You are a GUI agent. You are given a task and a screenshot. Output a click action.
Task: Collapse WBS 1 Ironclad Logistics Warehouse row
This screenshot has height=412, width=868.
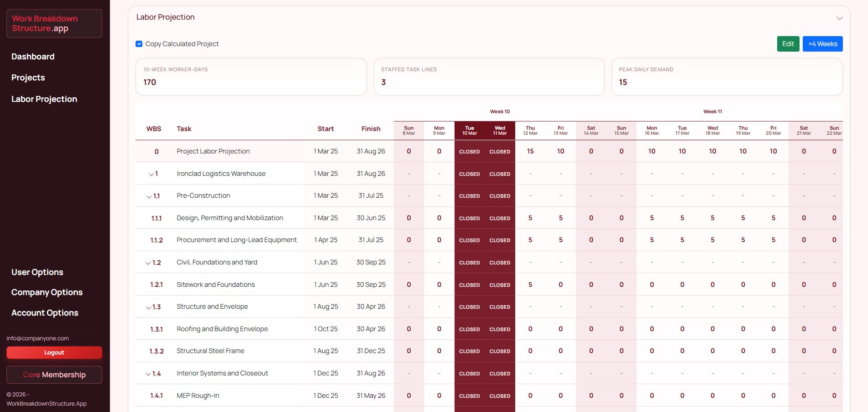coord(151,174)
